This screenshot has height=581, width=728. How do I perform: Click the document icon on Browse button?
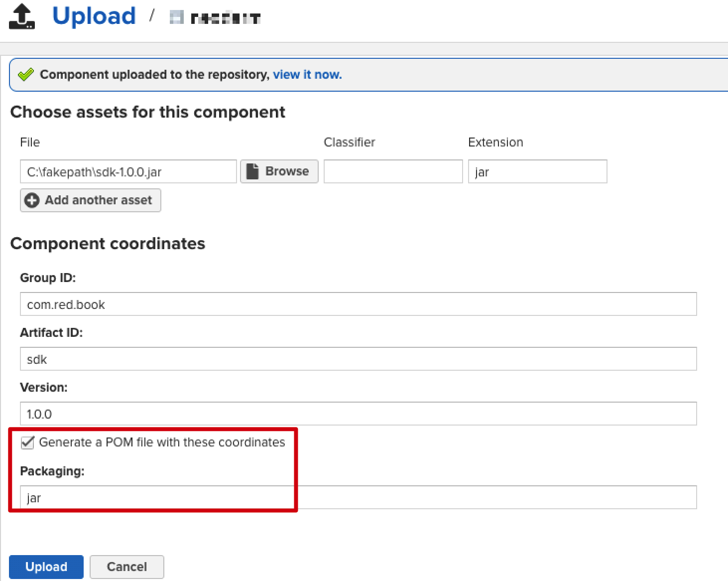point(253,171)
